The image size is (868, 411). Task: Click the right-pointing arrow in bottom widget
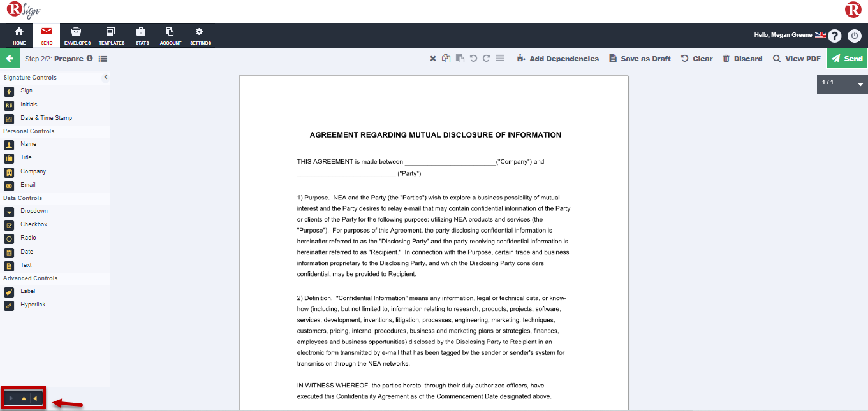point(11,398)
